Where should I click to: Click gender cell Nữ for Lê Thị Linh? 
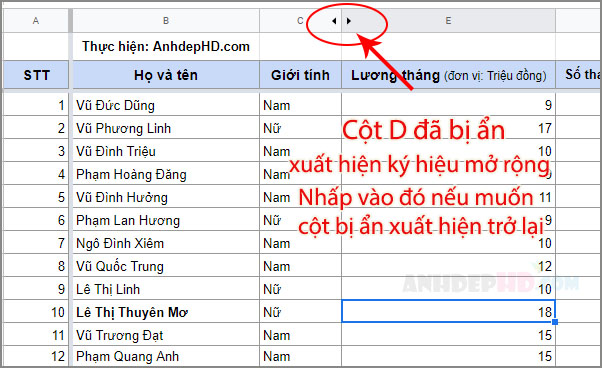[300, 289]
